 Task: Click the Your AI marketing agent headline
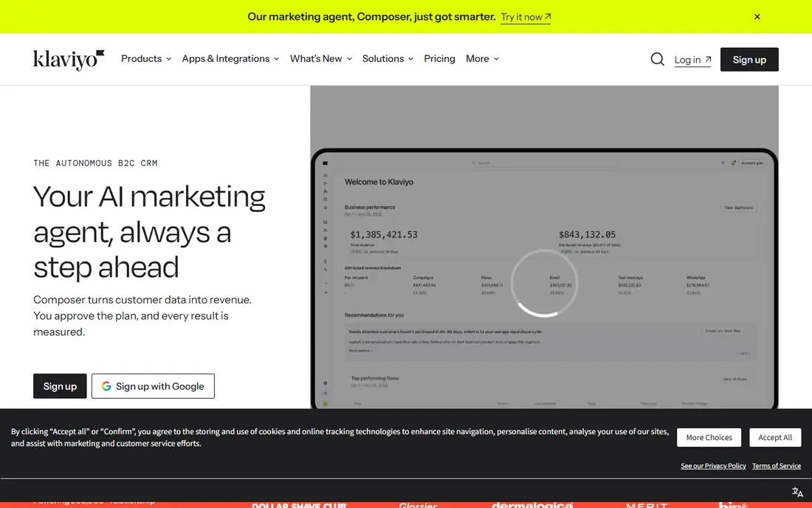point(149,232)
